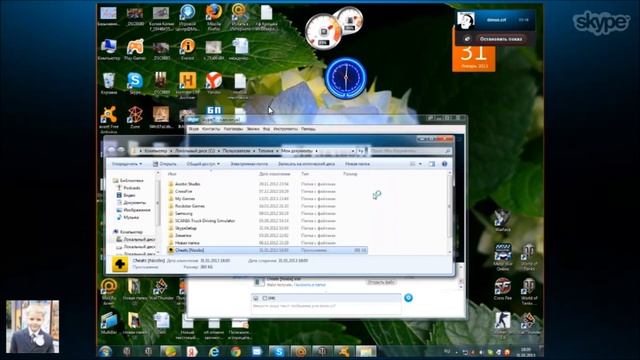This screenshot has width=640, height=360.
Task: Open the avast taskbar button
Action: tap(344, 351)
